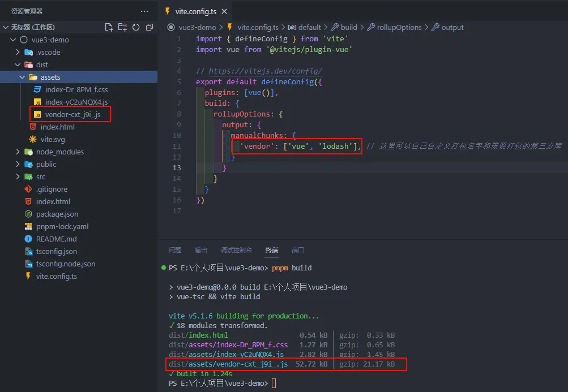The width and height of the screenshot is (568, 392).
Task: Open index.html inside dist folder
Action: (x=58, y=127)
